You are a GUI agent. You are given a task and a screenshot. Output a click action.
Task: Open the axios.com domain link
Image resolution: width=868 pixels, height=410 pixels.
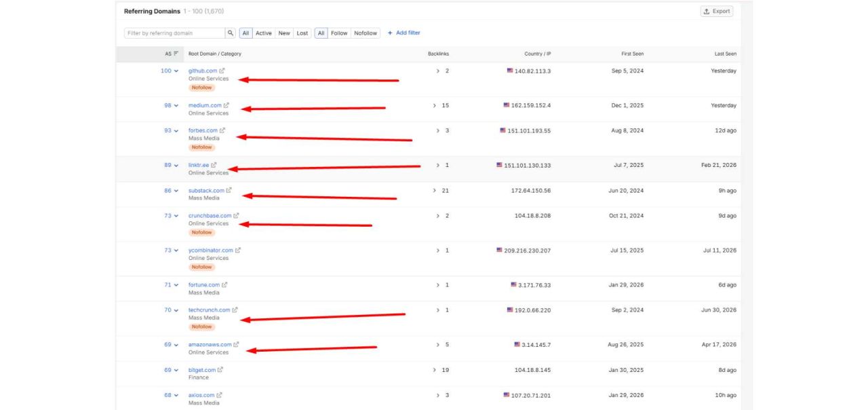click(201, 395)
